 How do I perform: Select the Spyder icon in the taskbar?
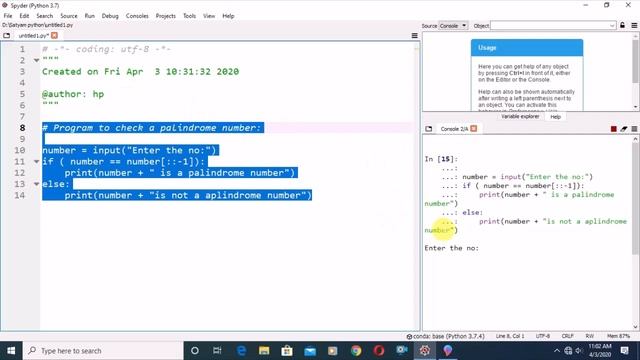click(424, 351)
